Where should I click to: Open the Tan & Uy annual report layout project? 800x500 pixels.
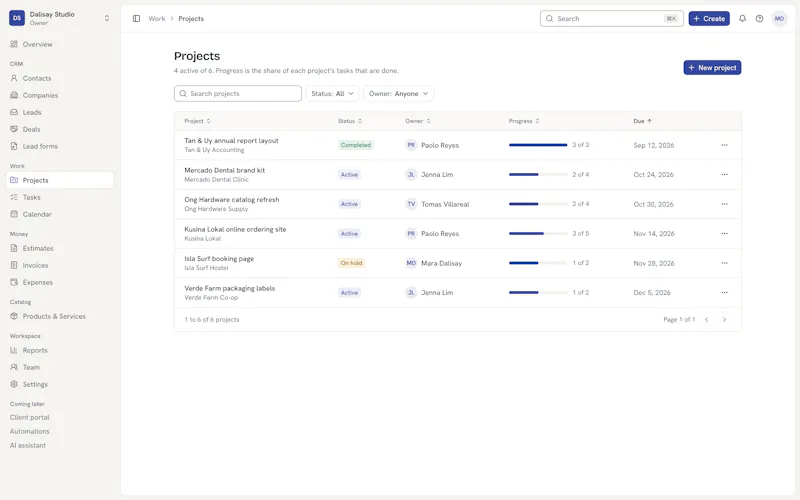tap(231, 140)
